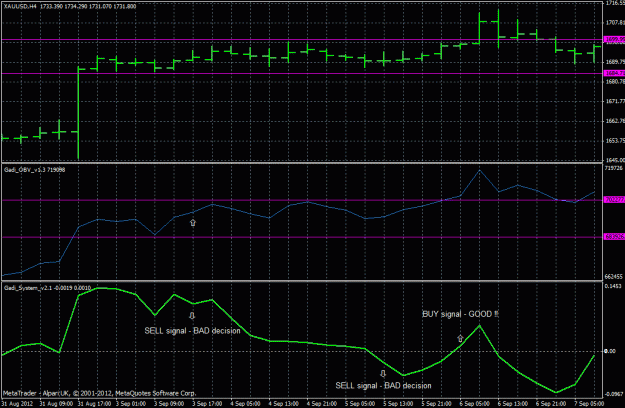Click the 31 Aug 17:00 time label
The width and height of the screenshot is (625, 408).
coord(94,404)
